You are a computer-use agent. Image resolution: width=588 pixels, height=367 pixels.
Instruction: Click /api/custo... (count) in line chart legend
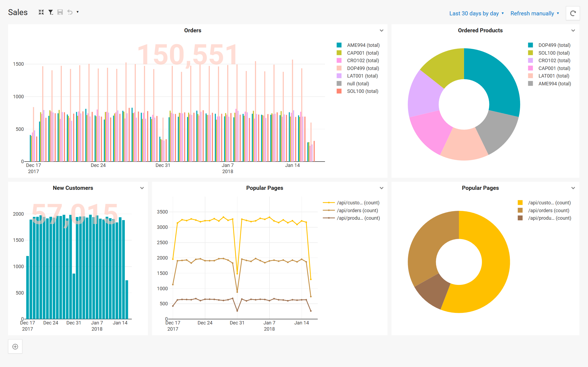(351, 203)
